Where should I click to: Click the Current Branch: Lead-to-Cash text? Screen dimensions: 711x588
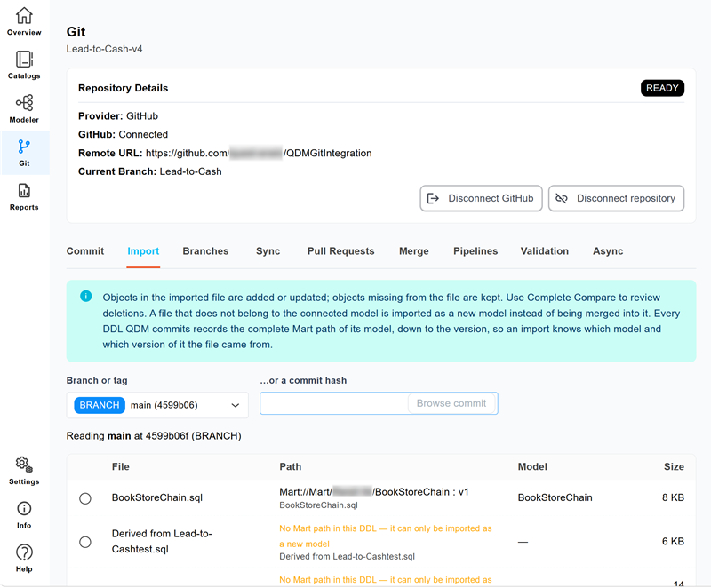(150, 171)
